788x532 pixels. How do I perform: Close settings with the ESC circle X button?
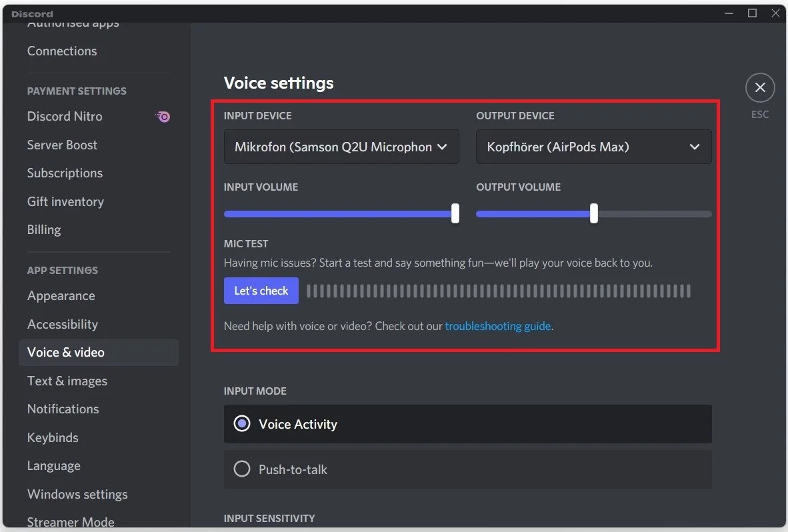point(760,87)
